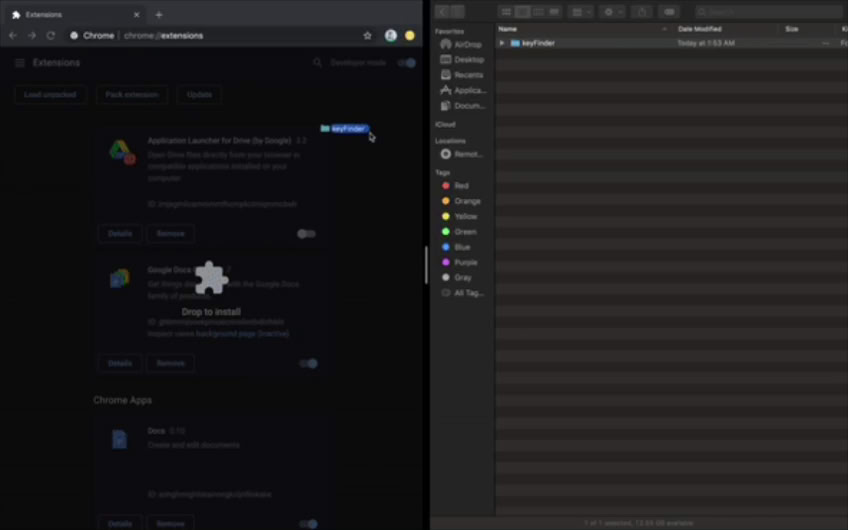Click Finder edit tags button

point(669,11)
